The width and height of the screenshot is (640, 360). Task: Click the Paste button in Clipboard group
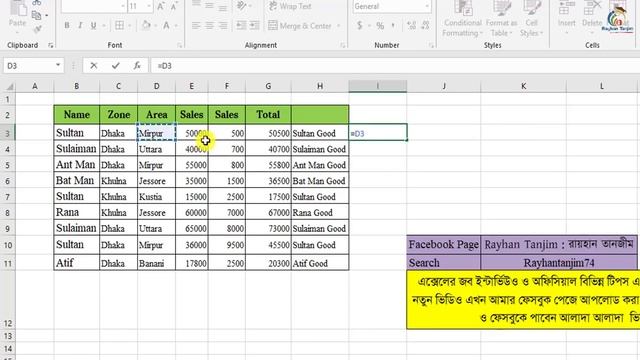point(17,15)
